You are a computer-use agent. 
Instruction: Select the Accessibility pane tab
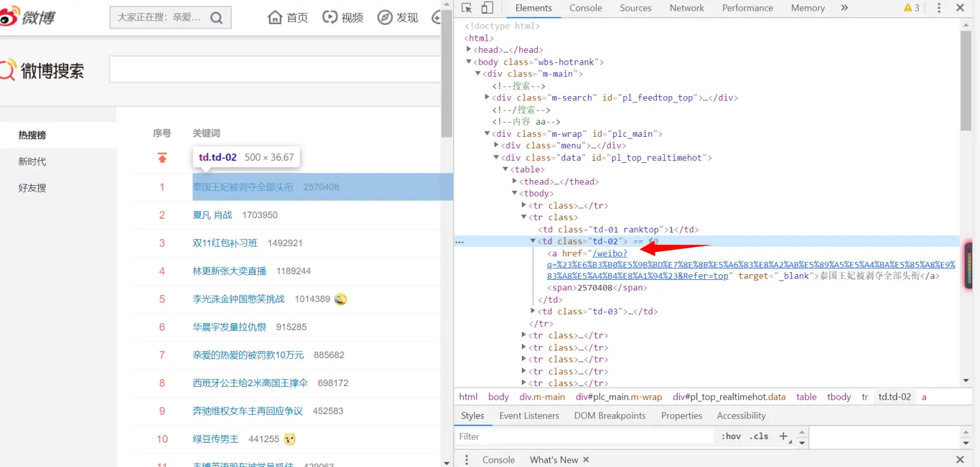(x=741, y=415)
